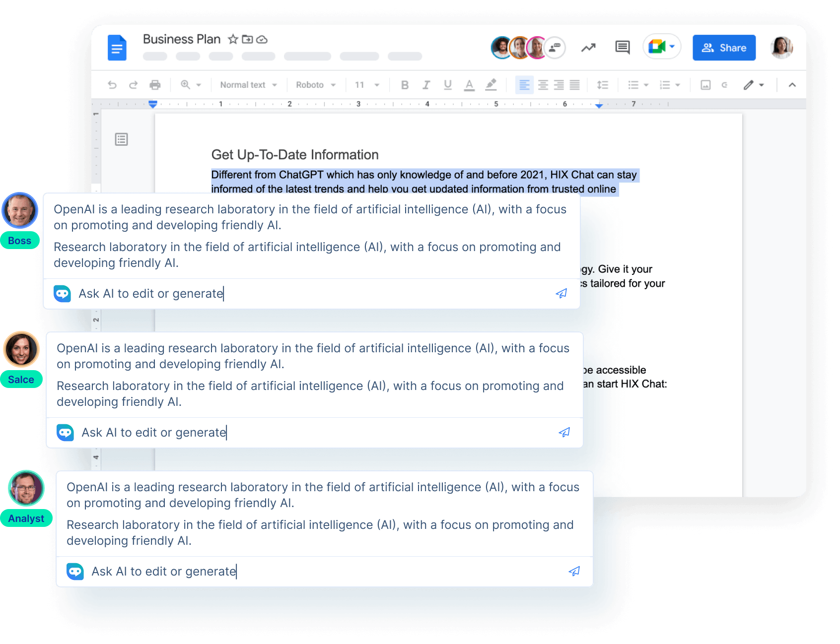Viewport: 840px width, 644px height.
Task: Click the Share button
Action: 724,47
